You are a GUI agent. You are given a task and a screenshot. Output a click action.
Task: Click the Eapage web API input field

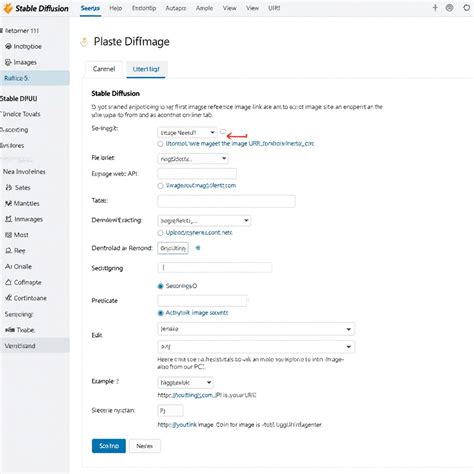[197, 174]
